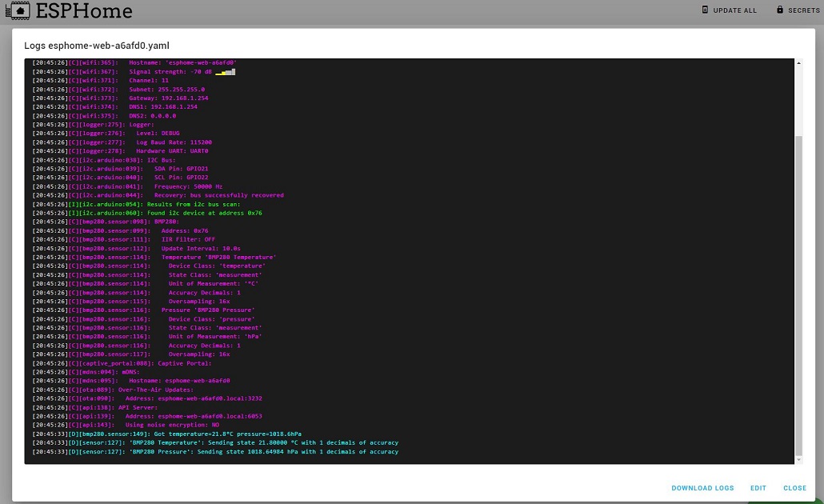The image size is (824, 504).
Task: Click the 'SCL Pin: GPIO22' line
Action: tap(120, 178)
